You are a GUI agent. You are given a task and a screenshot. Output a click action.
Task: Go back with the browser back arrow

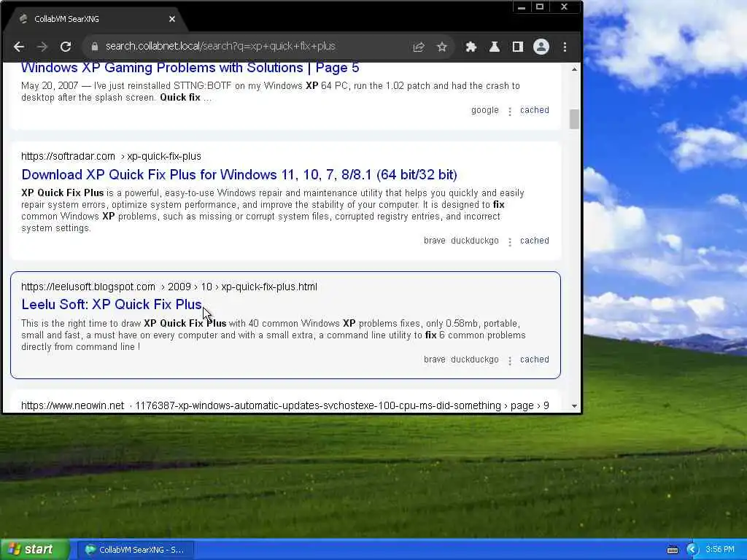point(19,47)
